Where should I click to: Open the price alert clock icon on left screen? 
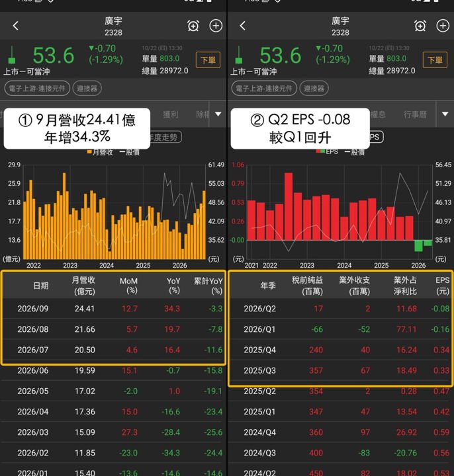[193, 26]
